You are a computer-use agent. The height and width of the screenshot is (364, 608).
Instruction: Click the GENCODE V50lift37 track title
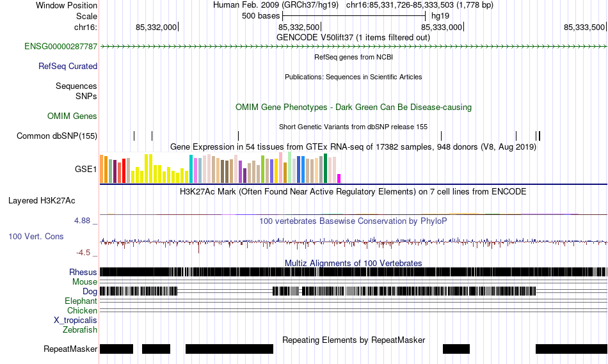click(x=353, y=38)
